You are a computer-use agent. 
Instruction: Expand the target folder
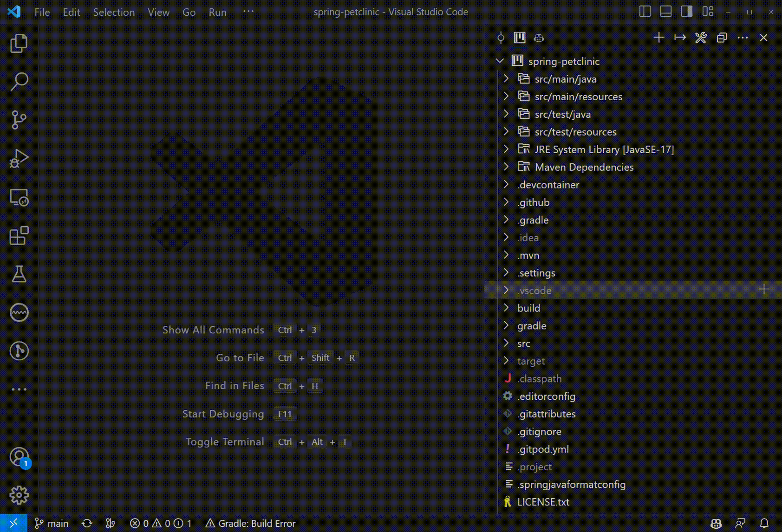[x=506, y=361]
